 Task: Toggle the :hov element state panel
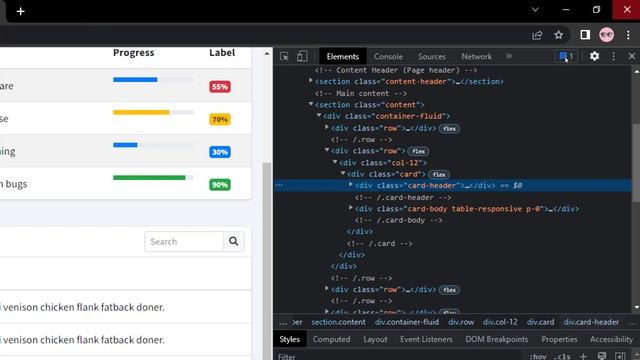click(538, 356)
